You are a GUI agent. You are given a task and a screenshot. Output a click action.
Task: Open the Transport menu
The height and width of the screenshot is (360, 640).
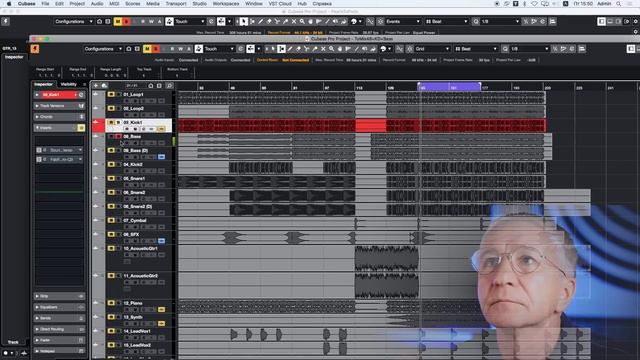[176, 4]
